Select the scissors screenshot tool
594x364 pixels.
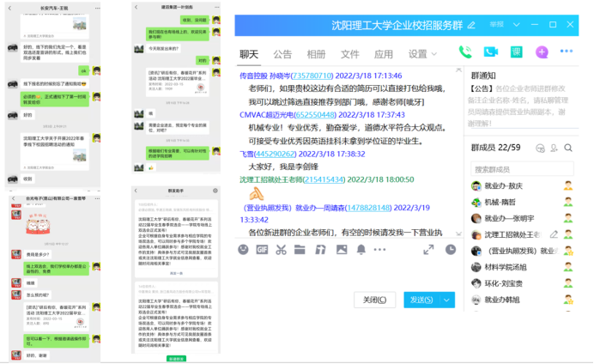click(281, 250)
